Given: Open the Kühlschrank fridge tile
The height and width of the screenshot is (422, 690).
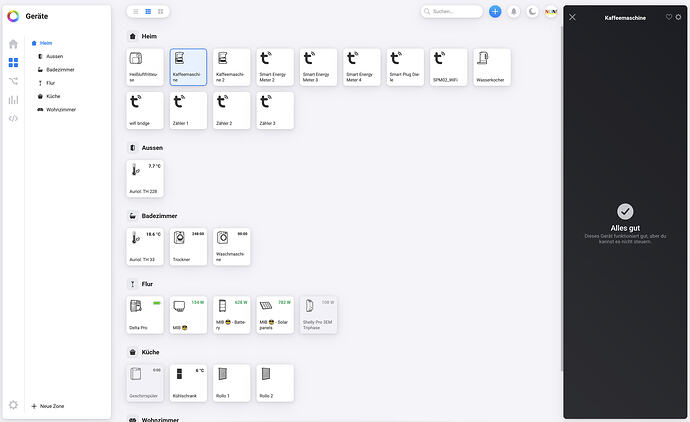Looking at the screenshot, I should [x=188, y=383].
